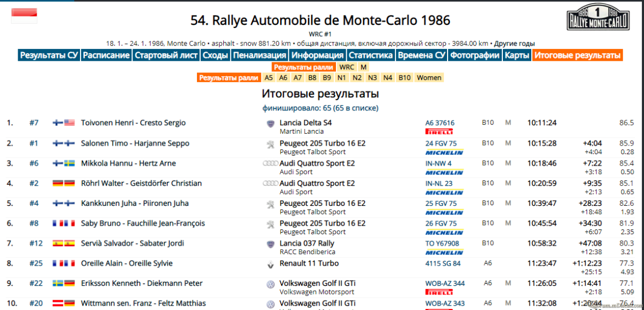This screenshot has height=310, width=644.
Task: Click the Volkswagen logo in Eriksson's row
Action: [270, 284]
